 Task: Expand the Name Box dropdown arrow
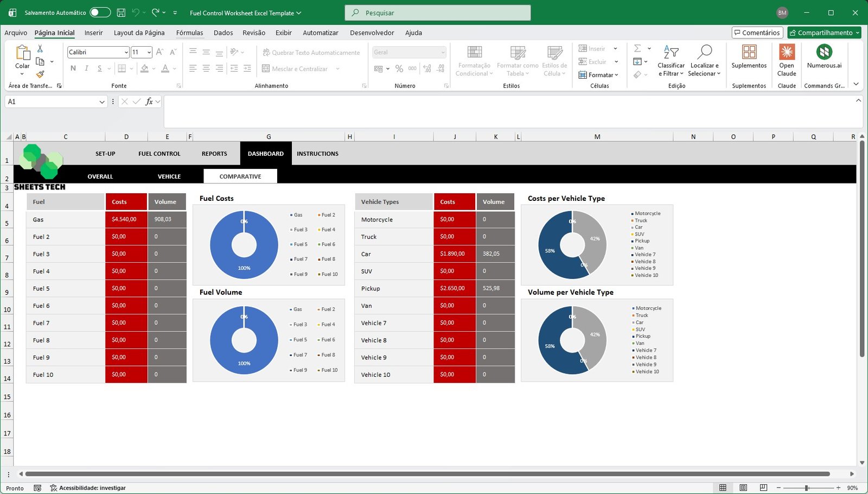[102, 102]
